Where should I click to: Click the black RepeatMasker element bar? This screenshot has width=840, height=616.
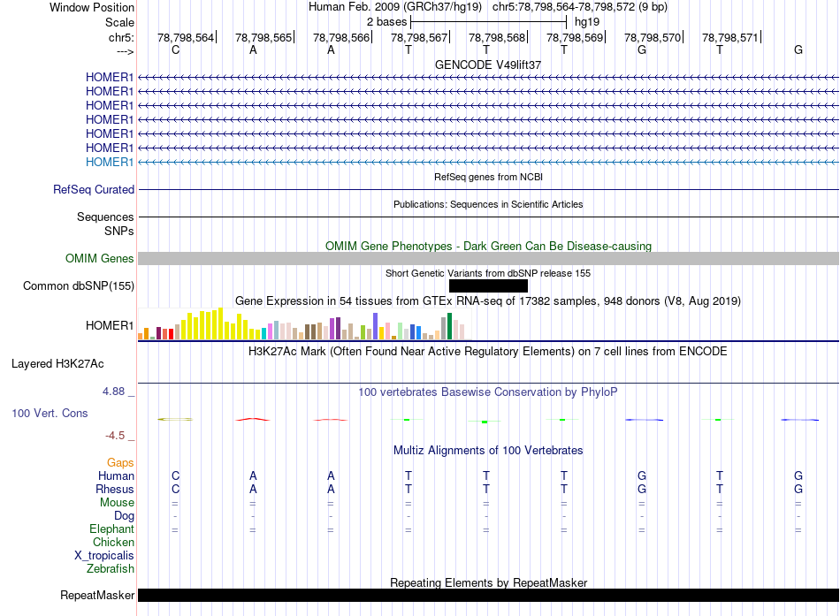coord(488,595)
